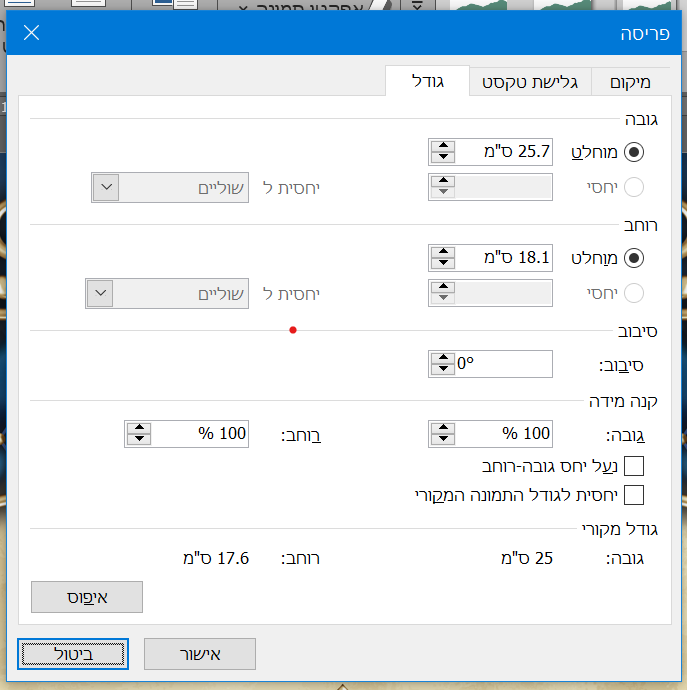Lower rotation angle using down arrow
The image size is (687, 690).
441,370
